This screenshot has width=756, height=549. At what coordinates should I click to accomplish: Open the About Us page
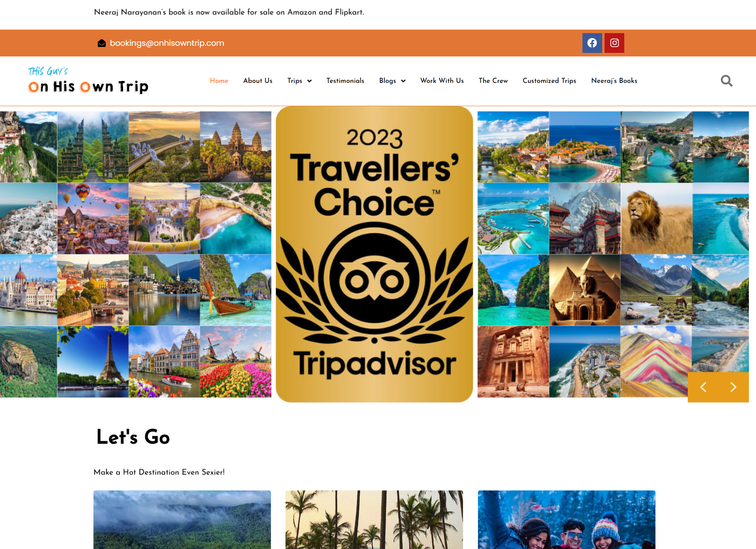pos(258,81)
